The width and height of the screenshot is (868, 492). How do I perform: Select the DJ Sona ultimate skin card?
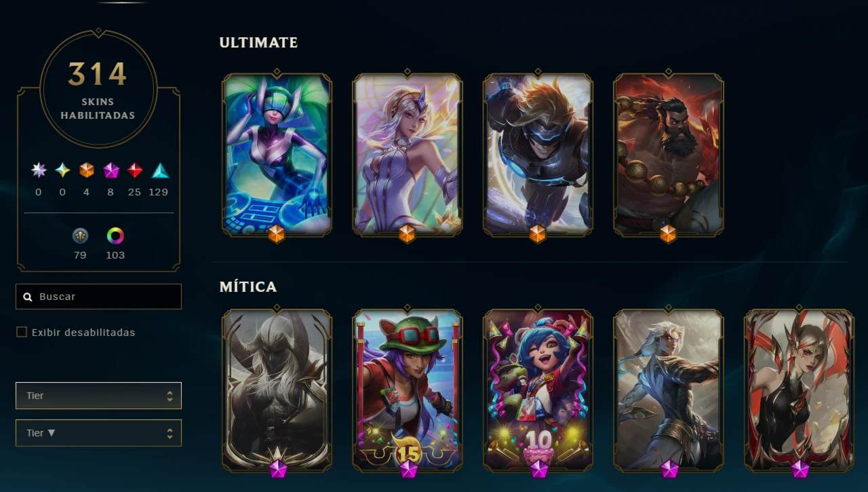point(277,155)
